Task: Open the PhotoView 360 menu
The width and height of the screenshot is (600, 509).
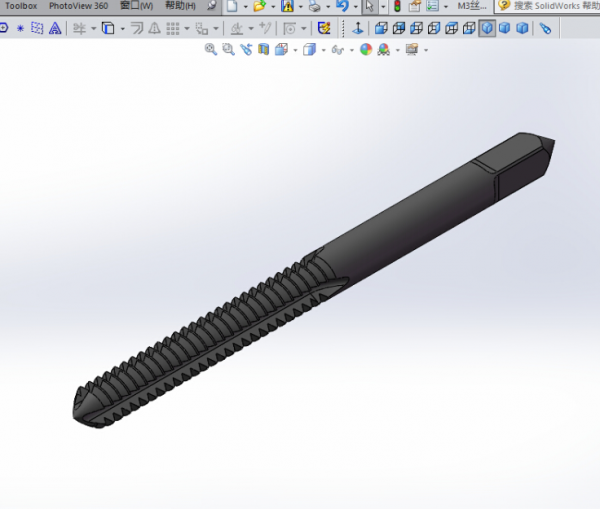Action: 78,6
